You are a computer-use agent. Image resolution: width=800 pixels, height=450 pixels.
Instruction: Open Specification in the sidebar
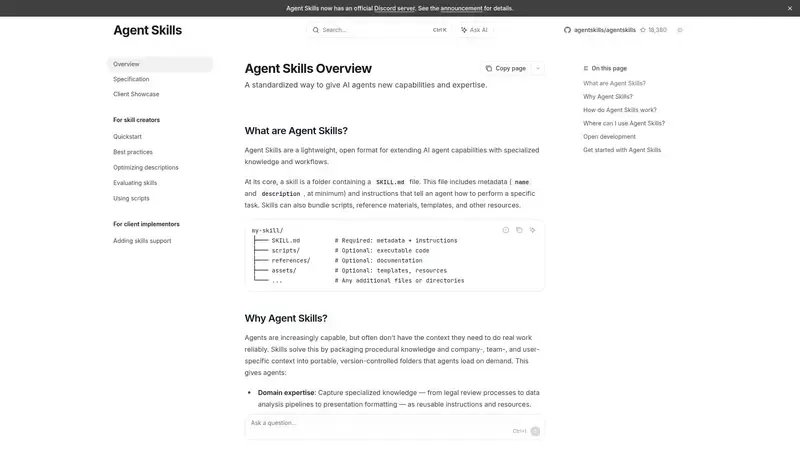(131, 79)
